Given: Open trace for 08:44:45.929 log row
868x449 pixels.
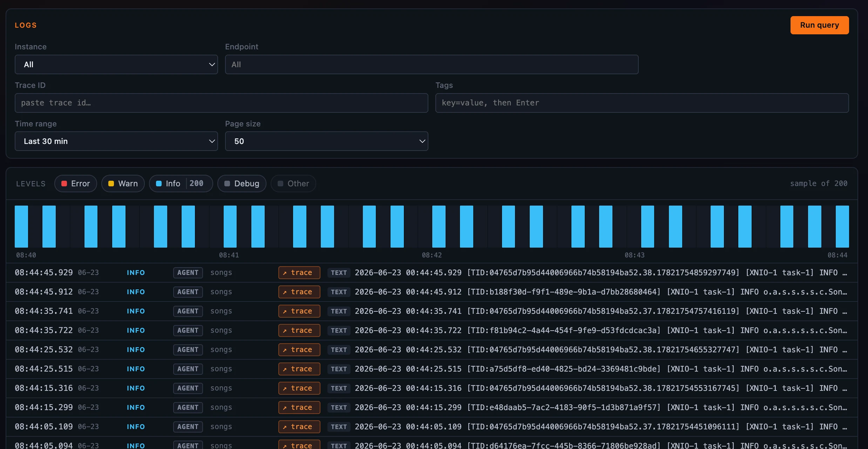Looking at the screenshot, I should tap(299, 273).
